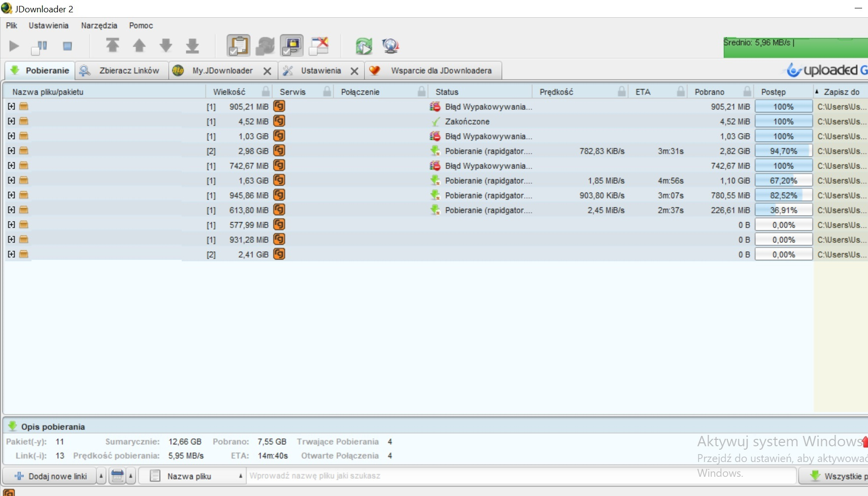Expand the 1,03 GiB package
The width and height of the screenshot is (868, 496).
11,136
